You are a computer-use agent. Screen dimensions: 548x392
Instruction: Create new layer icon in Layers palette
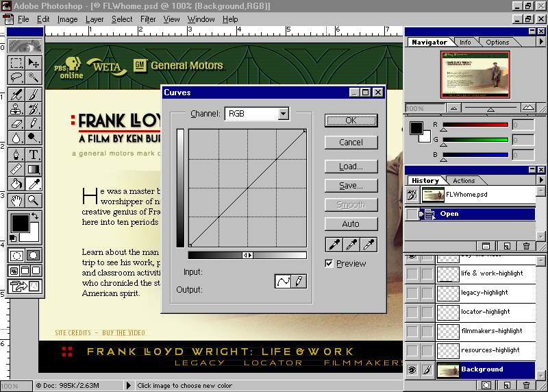[506, 385]
